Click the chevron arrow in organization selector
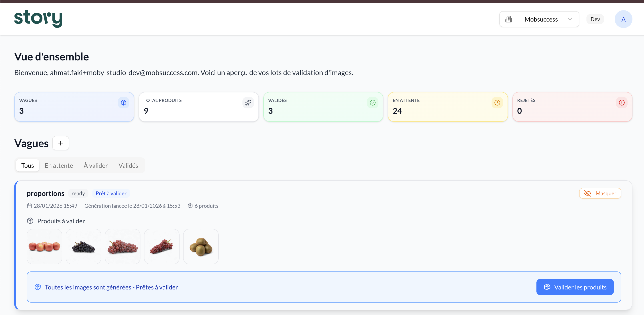The height and width of the screenshot is (315, 644). pyautogui.click(x=570, y=19)
